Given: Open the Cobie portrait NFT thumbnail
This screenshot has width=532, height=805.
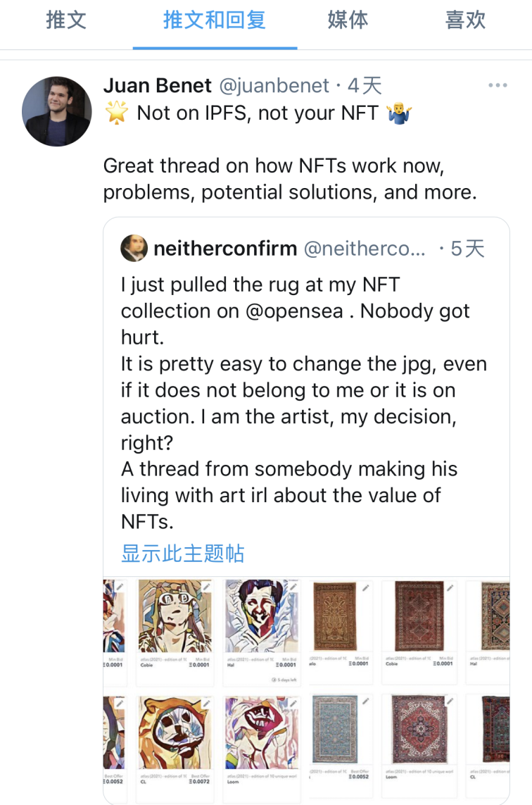Looking at the screenshot, I should pos(176,616).
